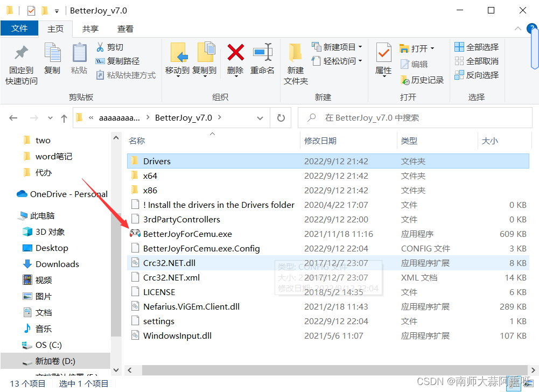Image resolution: width=539 pixels, height=392 pixels.
Task: Open the File tab
Action: tap(19, 28)
